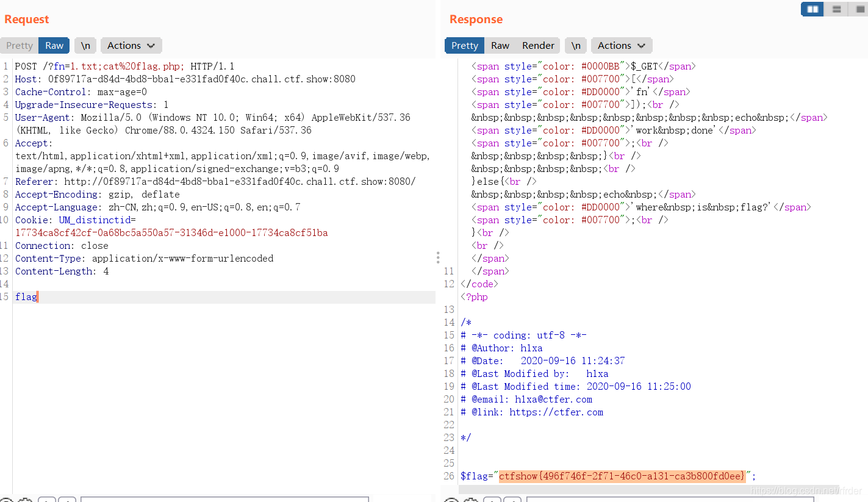868x502 pixels.
Task: Click the highlighted ctfshow flag value
Action: point(622,476)
